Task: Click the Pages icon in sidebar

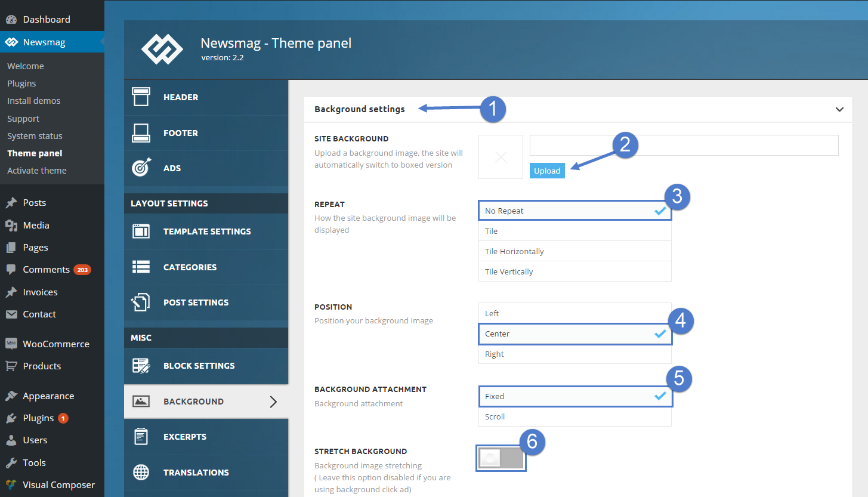Action: pos(11,248)
